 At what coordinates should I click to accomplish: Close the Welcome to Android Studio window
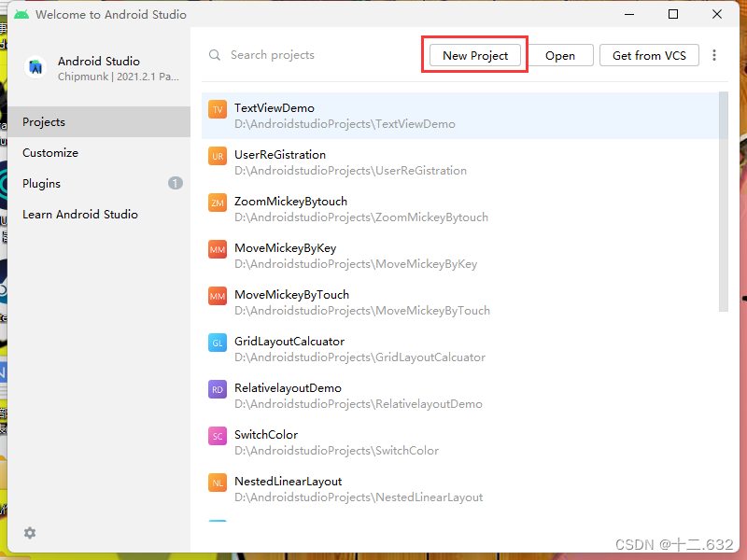[x=717, y=14]
